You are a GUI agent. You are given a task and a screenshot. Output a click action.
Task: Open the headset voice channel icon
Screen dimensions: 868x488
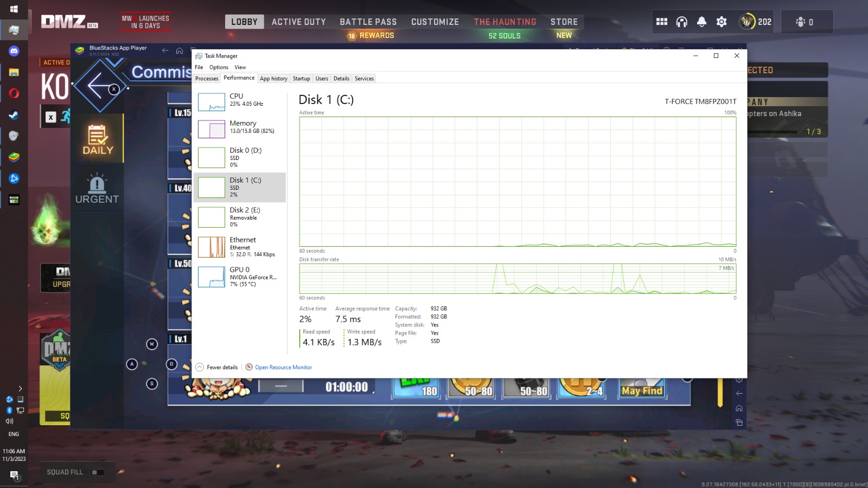coord(681,22)
